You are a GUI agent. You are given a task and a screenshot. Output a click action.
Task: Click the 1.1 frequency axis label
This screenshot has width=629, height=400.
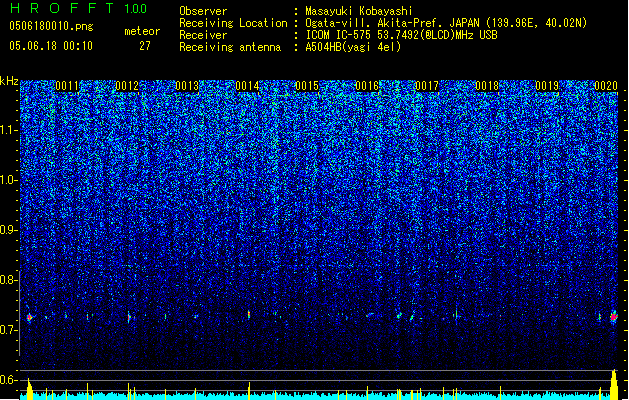pyautogui.click(x=8, y=130)
